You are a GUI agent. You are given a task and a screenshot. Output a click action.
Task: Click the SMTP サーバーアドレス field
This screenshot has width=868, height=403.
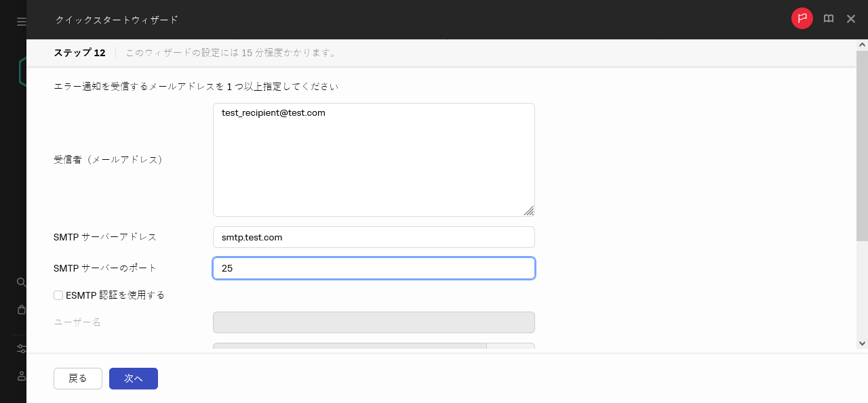(374, 237)
